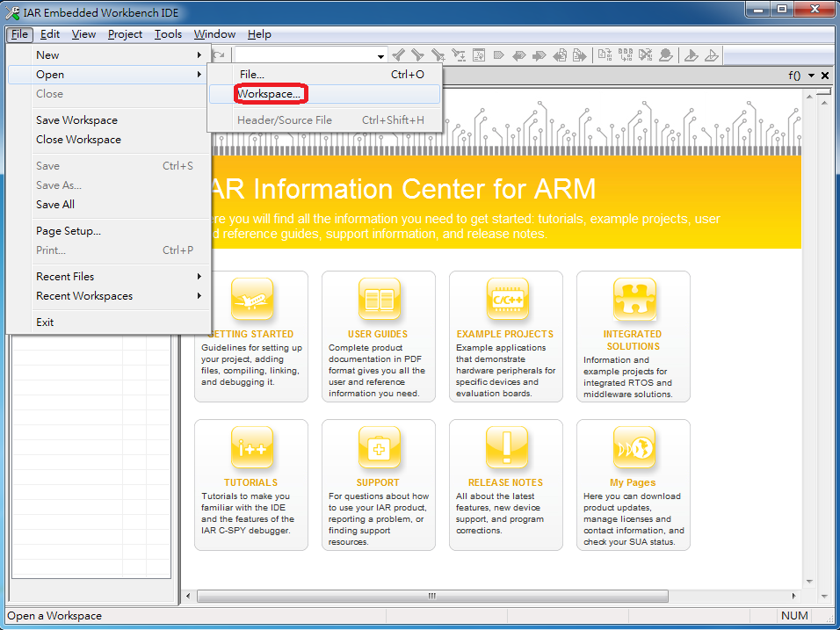Open the My Pages title link
Viewport: 840px width, 630px height.
coord(633,482)
